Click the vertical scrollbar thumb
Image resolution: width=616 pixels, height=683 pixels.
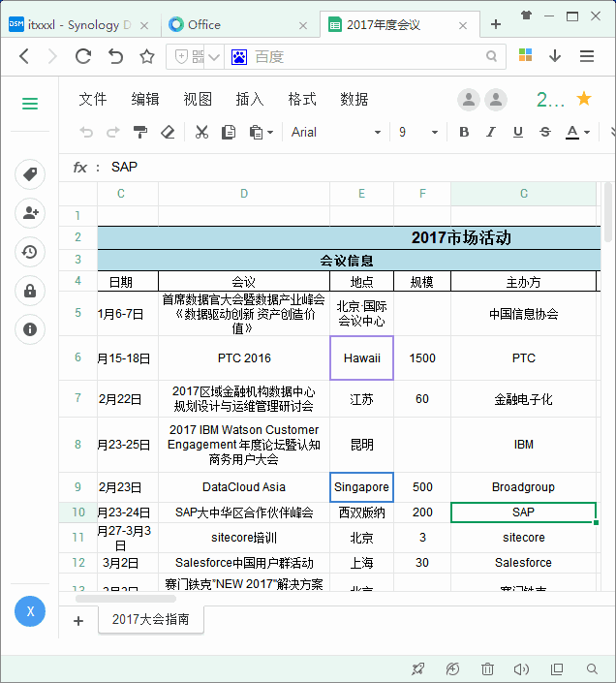click(608, 212)
